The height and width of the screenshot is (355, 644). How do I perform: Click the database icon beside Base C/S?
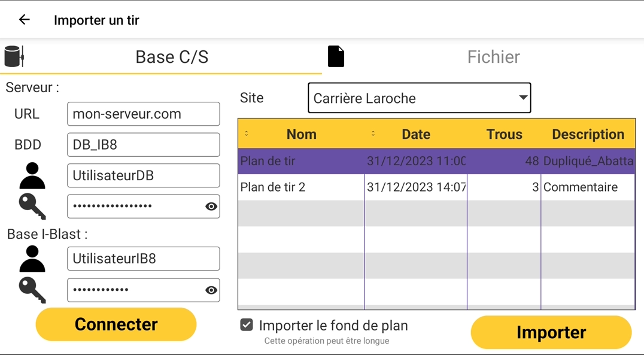pyautogui.click(x=13, y=56)
